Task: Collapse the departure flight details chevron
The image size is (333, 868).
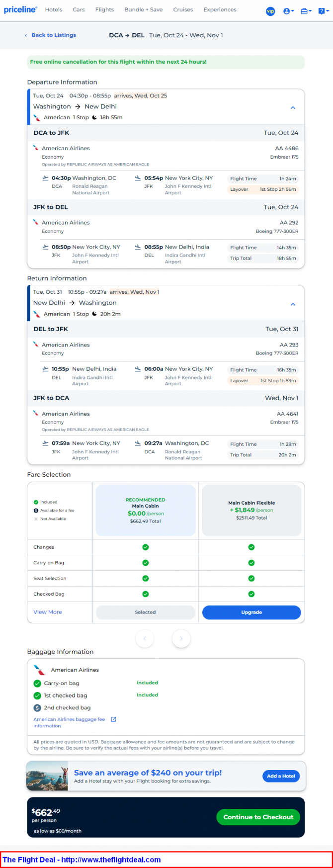Action: [x=293, y=107]
